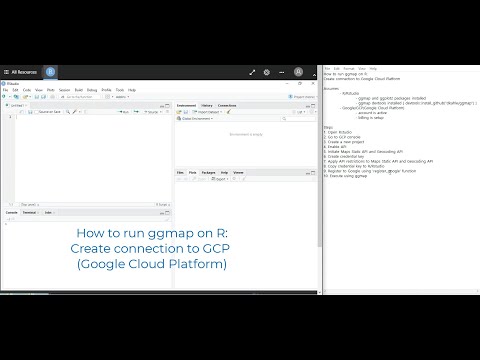Select the R app icon in top bar
The width and height of the screenshot is (480, 360).
point(50,72)
